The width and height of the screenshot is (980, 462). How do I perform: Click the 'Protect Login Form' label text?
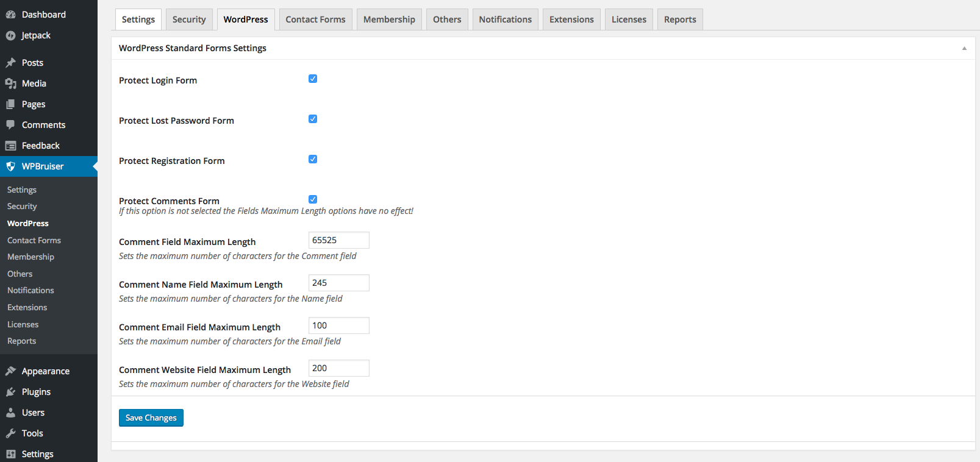(158, 80)
